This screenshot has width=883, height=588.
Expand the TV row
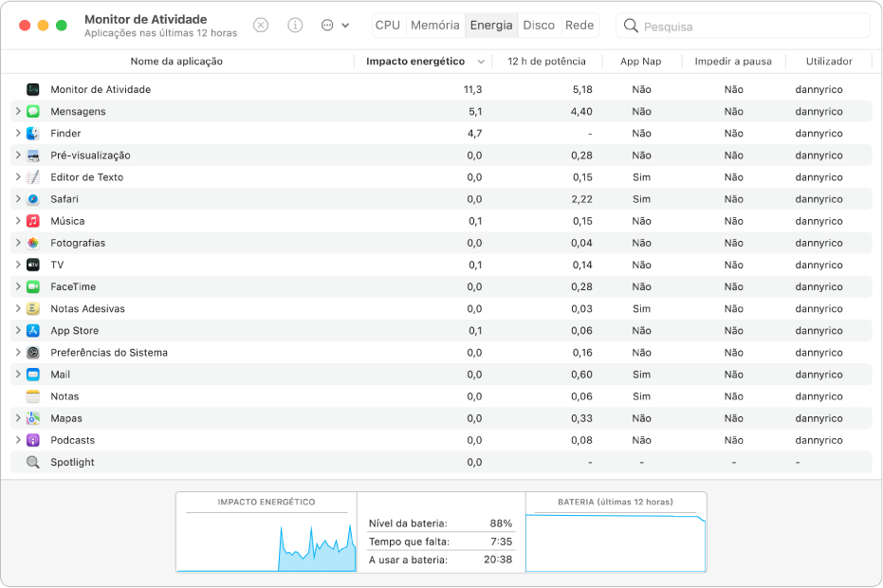click(18, 265)
